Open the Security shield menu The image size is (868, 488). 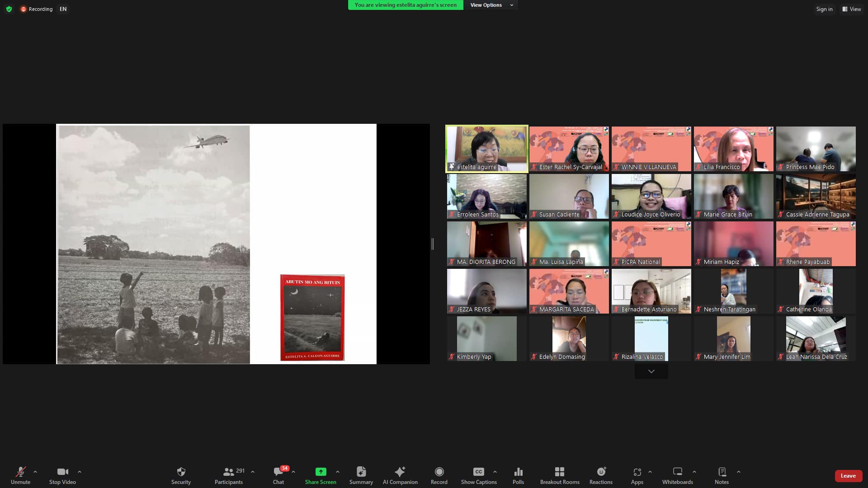click(181, 475)
